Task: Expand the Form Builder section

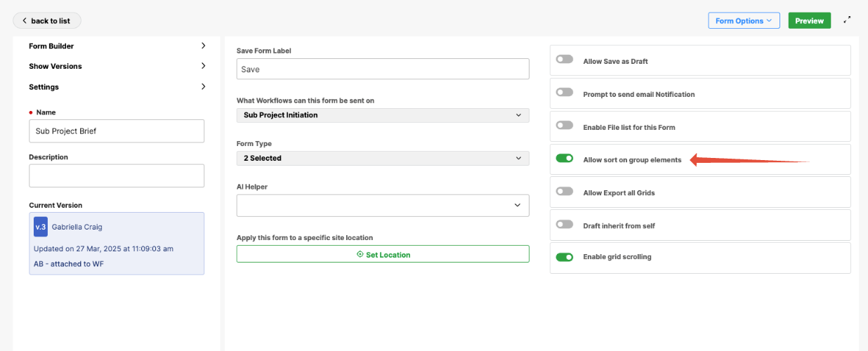Action: pyautogui.click(x=117, y=46)
